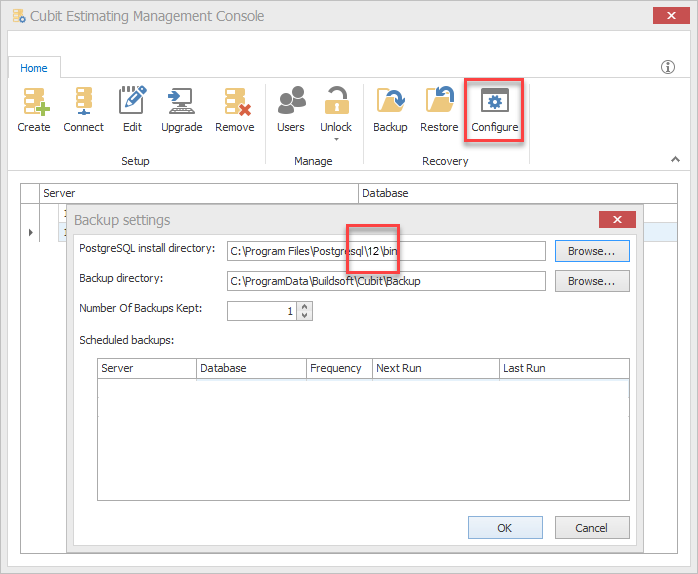Open the Users management icon

(x=291, y=110)
